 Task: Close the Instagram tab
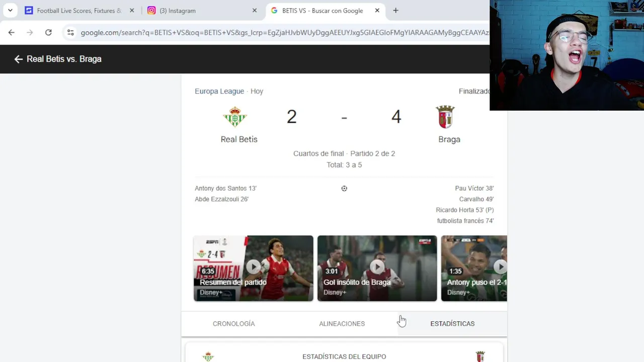pyautogui.click(x=255, y=11)
